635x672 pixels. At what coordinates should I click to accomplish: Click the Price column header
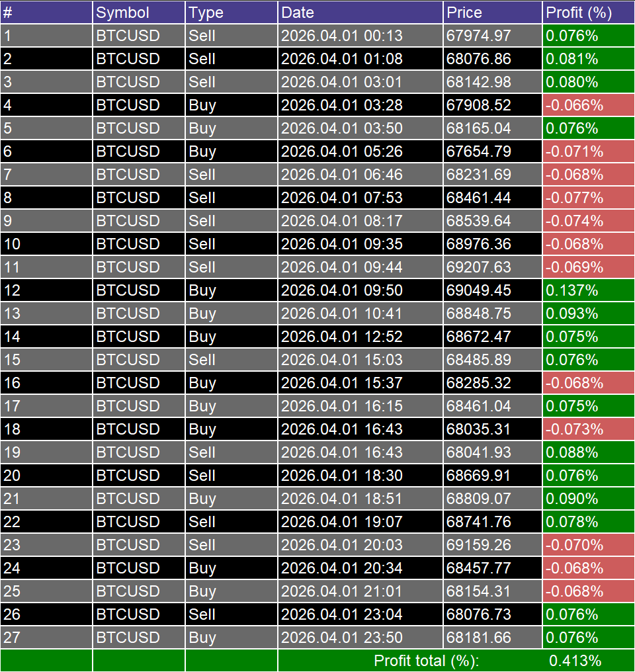coord(493,13)
